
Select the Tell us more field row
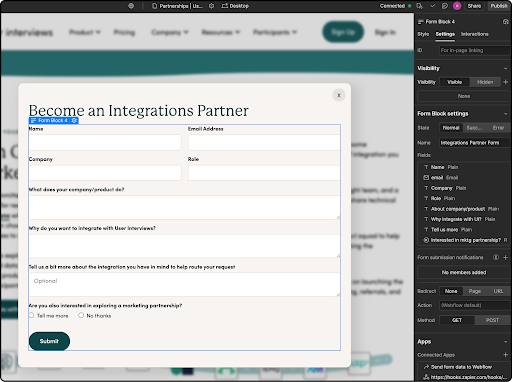tap(464, 230)
